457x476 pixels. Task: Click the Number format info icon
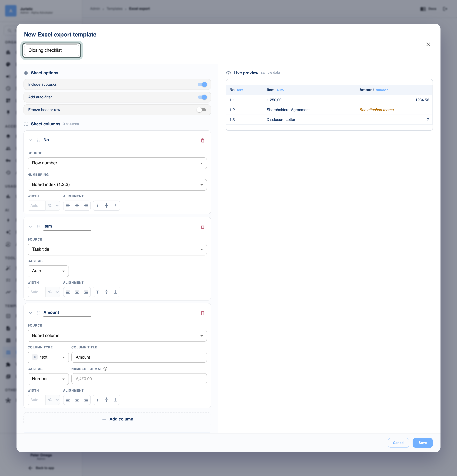point(105,369)
